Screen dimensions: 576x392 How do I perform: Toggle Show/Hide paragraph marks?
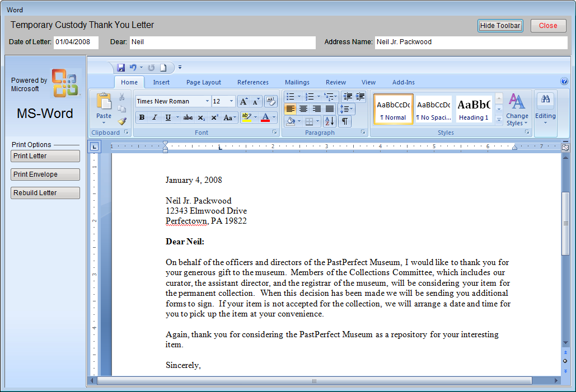tap(345, 121)
